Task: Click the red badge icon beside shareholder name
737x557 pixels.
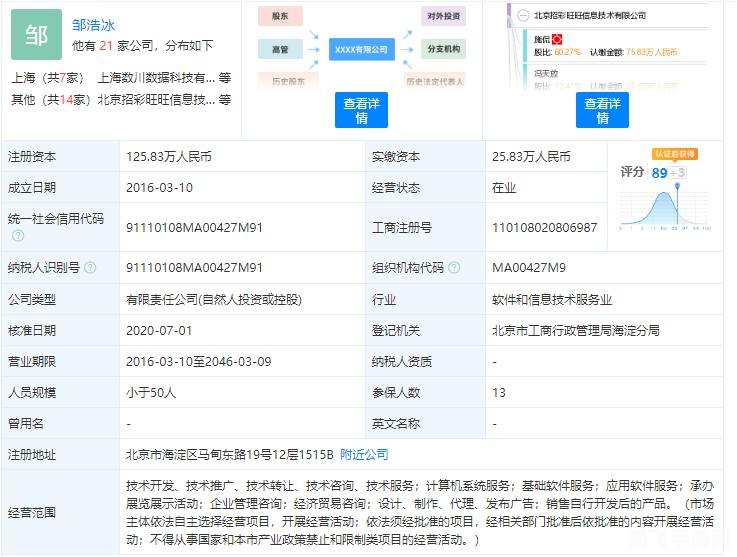Action: click(x=557, y=39)
